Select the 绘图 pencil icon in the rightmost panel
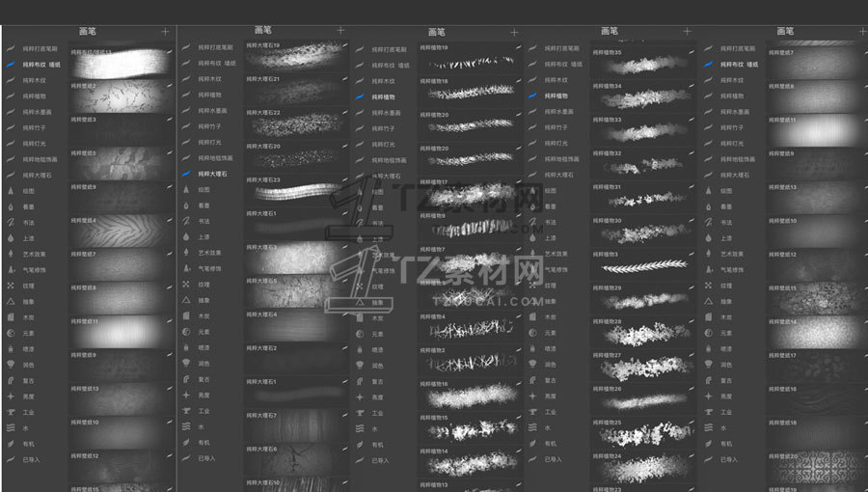The image size is (868, 492). [708, 190]
